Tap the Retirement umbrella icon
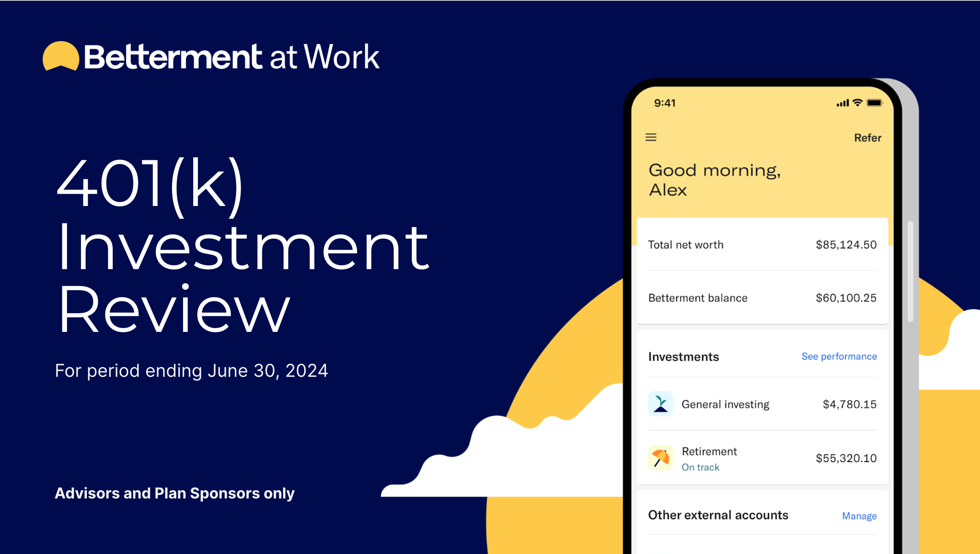This screenshot has width=980, height=554. pyautogui.click(x=661, y=458)
